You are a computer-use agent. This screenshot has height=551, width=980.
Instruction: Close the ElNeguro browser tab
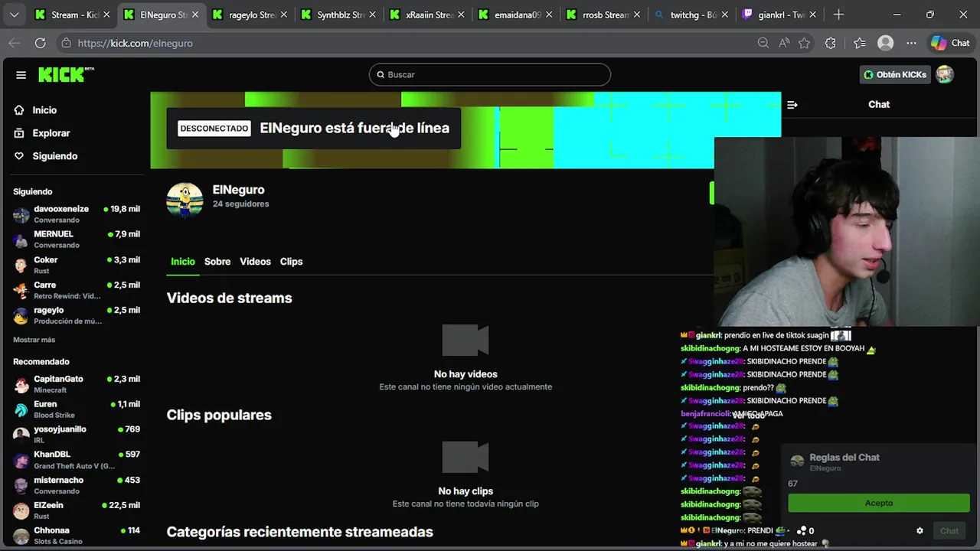pyautogui.click(x=194, y=15)
